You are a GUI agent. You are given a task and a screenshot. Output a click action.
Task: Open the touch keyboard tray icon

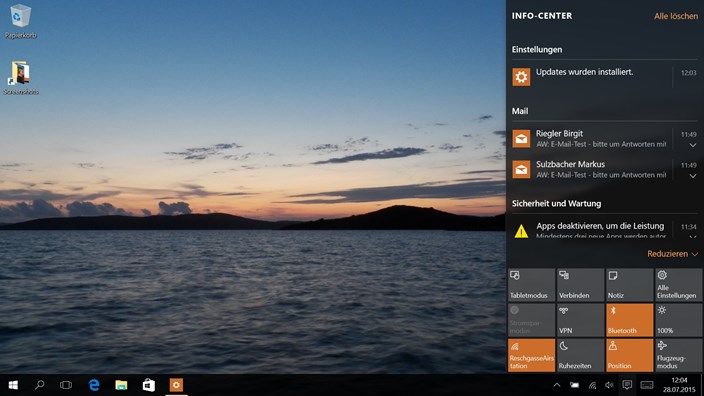pos(647,385)
